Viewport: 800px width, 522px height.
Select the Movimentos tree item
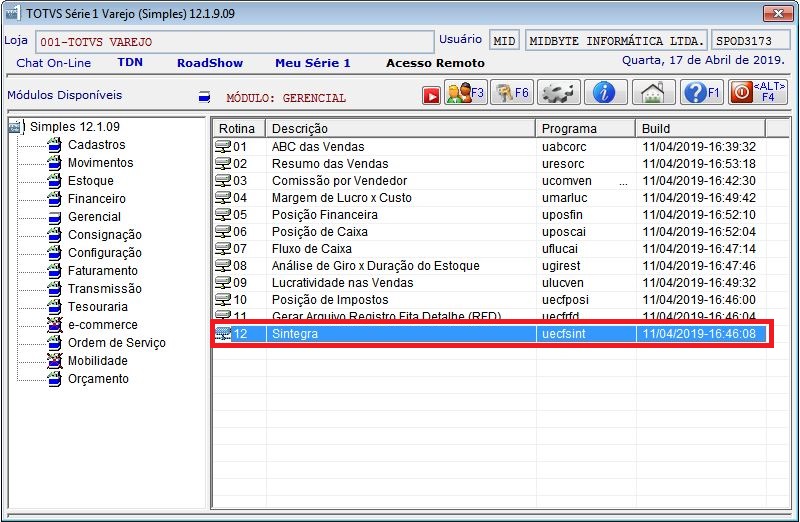tap(101, 163)
